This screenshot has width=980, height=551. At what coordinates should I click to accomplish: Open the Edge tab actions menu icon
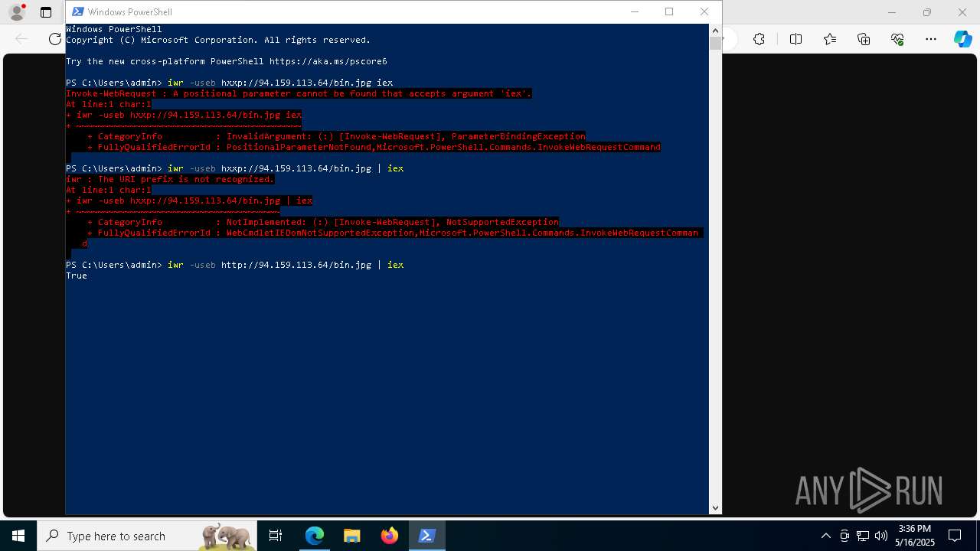46,12
